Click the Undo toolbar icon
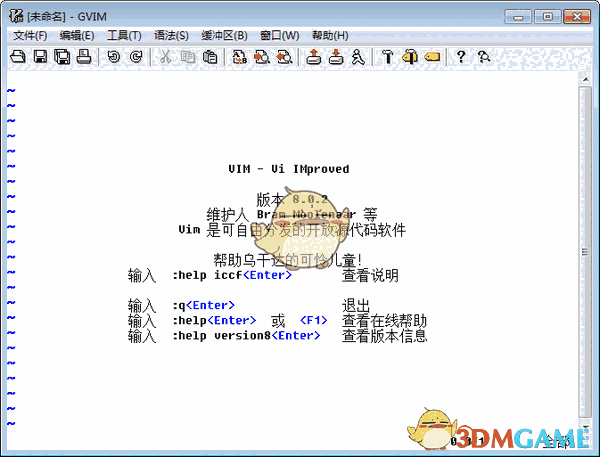 point(114,57)
